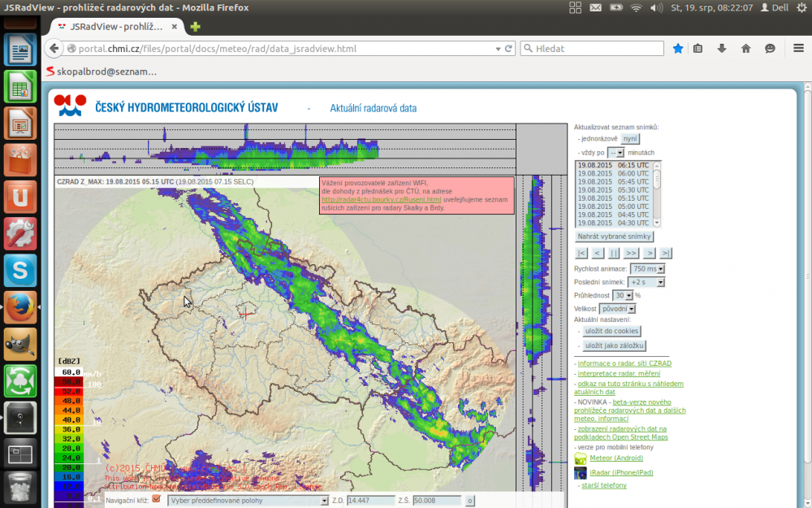Screen dimensions: 812x508
Task: Expand the Rychlost animace dropdown
Action: coord(648,269)
